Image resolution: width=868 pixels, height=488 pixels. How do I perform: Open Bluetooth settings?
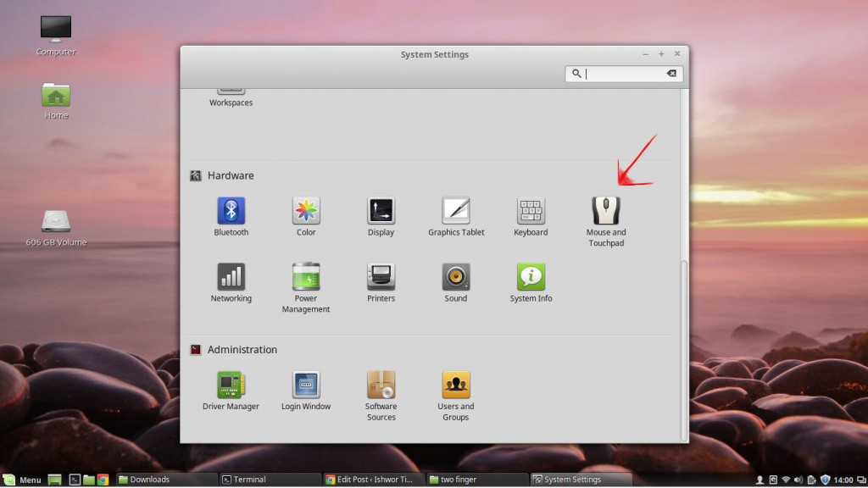point(231,217)
